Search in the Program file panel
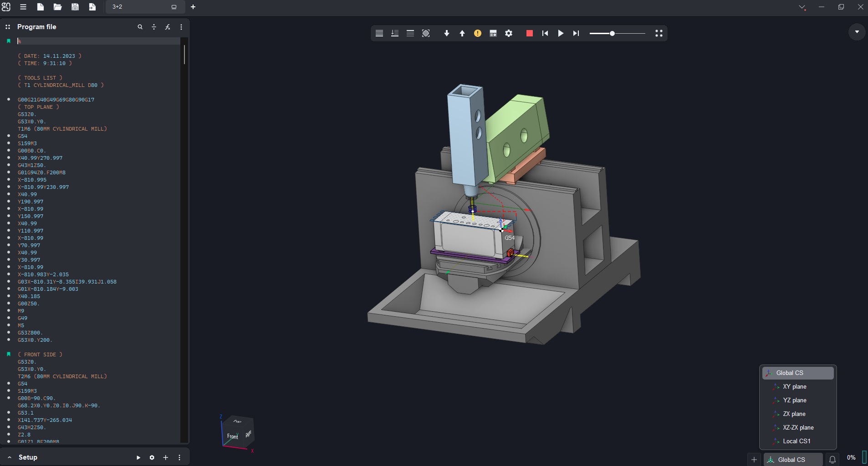Viewport: 868px width, 466px height. click(x=140, y=27)
